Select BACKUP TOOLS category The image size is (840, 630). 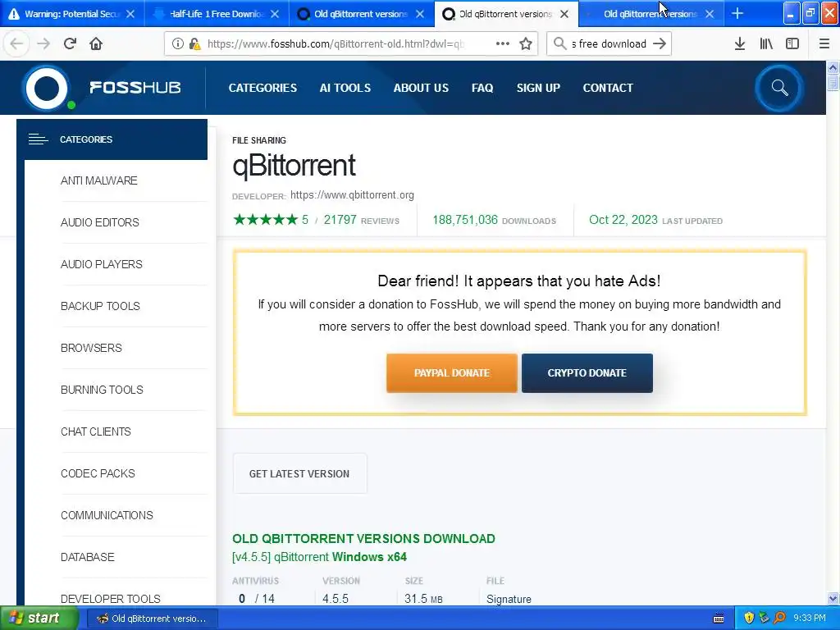pyautogui.click(x=100, y=306)
